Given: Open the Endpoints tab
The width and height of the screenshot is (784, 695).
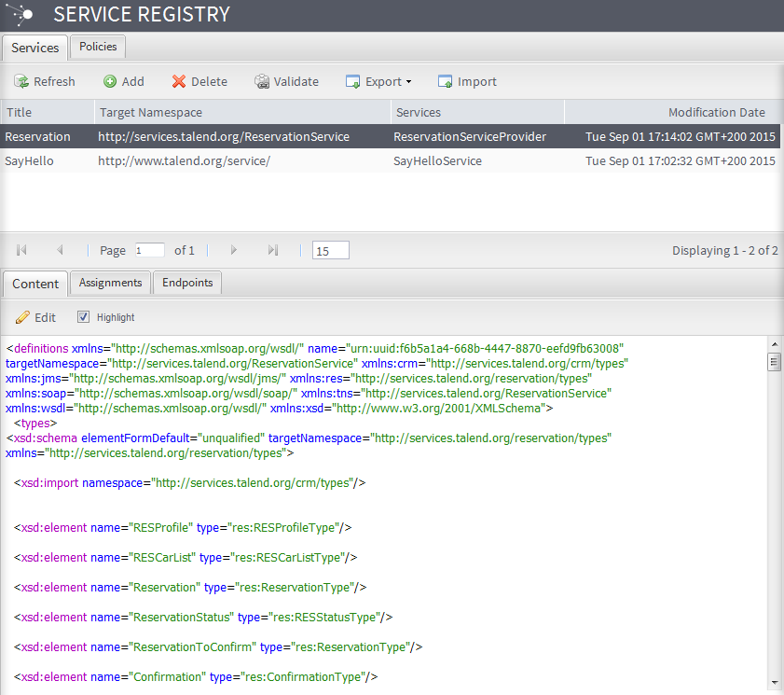Looking at the screenshot, I should point(187,283).
